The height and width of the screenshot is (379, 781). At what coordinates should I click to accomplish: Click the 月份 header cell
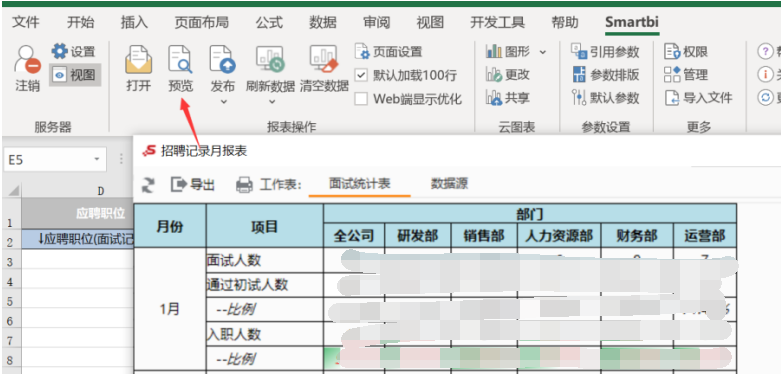coord(170,226)
